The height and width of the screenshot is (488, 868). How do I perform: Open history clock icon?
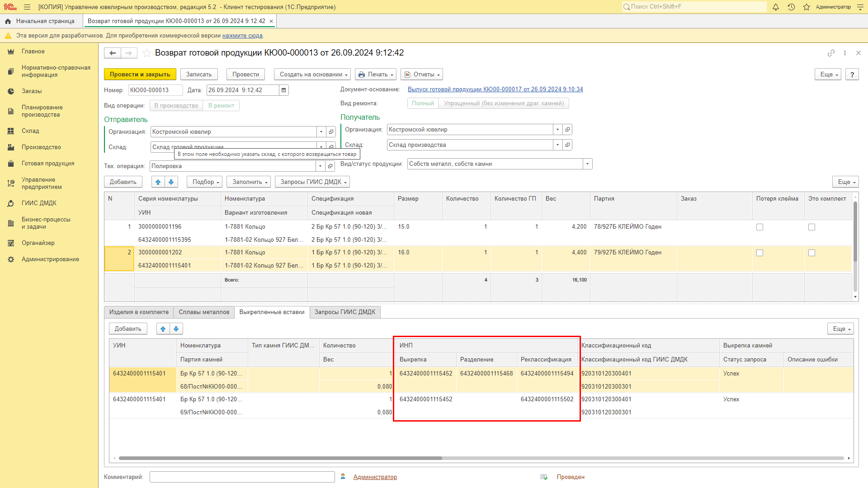point(791,7)
